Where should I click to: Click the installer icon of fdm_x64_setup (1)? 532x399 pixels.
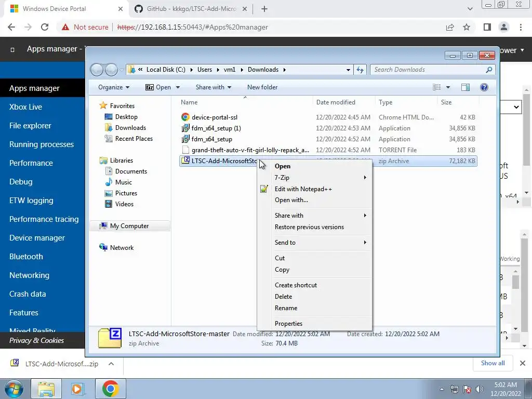185,128
